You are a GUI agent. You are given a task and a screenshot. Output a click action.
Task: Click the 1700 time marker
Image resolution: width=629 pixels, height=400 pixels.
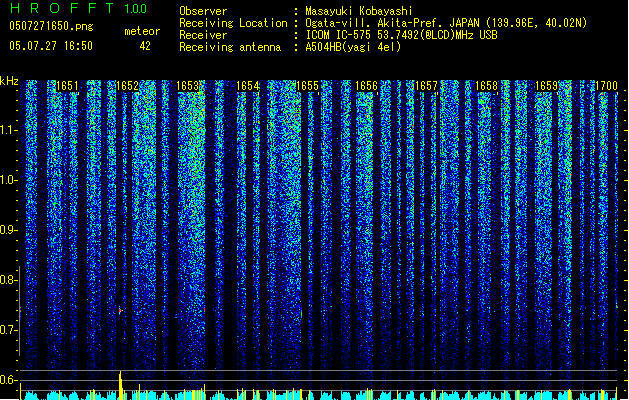(606, 86)
